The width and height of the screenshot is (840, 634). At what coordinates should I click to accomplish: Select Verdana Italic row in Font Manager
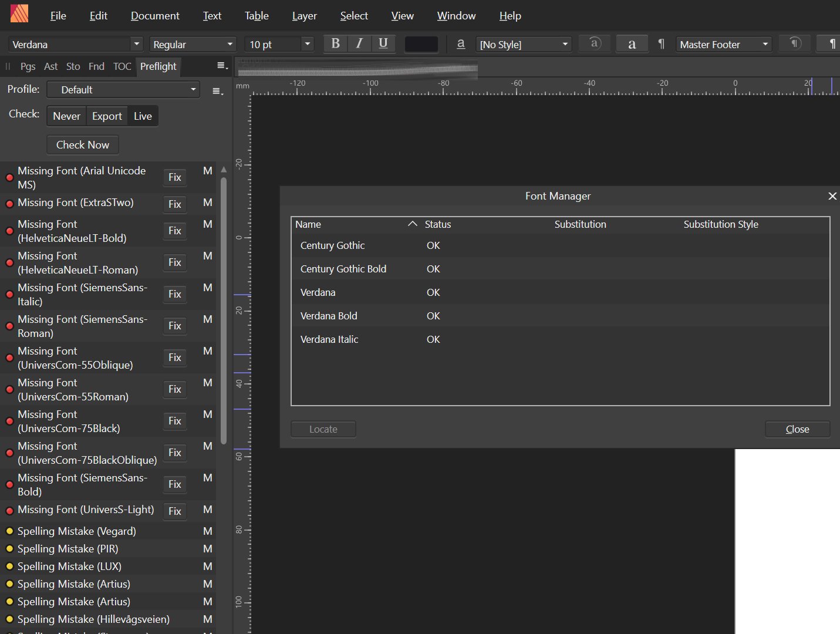point(560,339)
